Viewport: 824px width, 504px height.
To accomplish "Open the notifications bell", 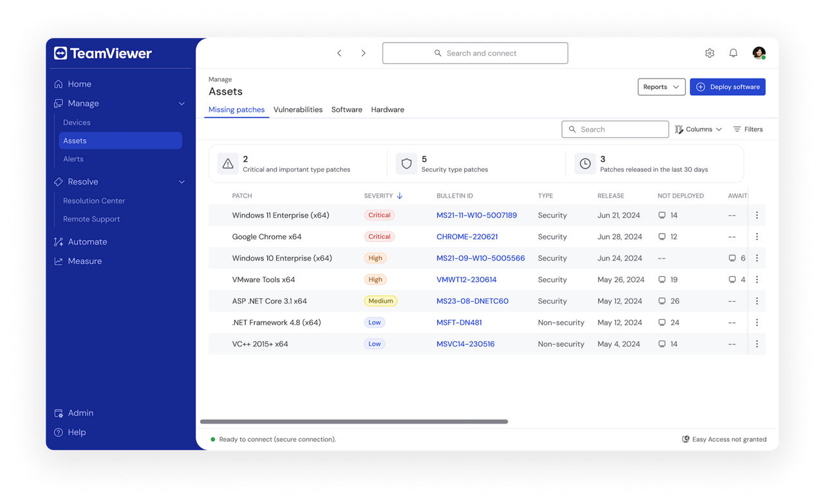I will click(x=733, y=53).
